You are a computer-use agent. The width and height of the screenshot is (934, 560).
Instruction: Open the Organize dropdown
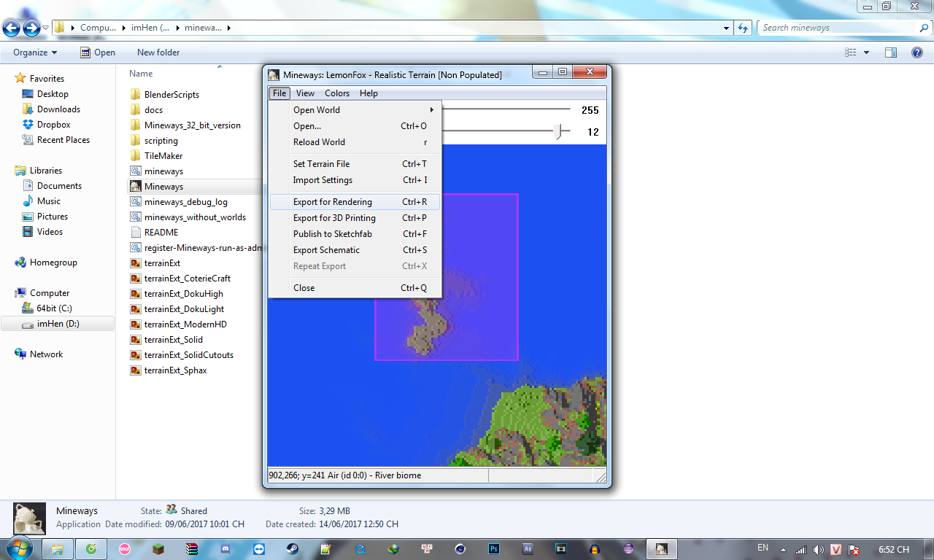tap(34, 52)
